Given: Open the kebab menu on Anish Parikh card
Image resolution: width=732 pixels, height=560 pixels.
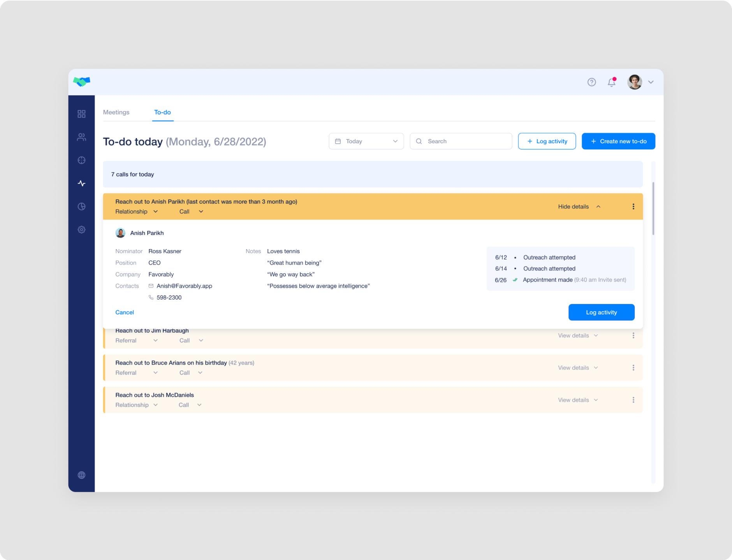Looking at the screenshot, I should [633, 206].
